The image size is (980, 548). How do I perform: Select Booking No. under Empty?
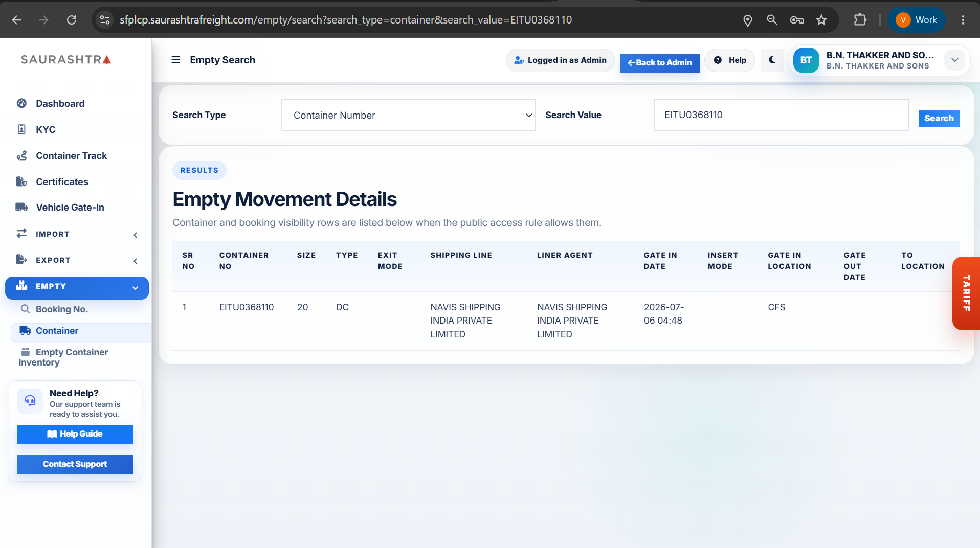[x=61, y=309]
